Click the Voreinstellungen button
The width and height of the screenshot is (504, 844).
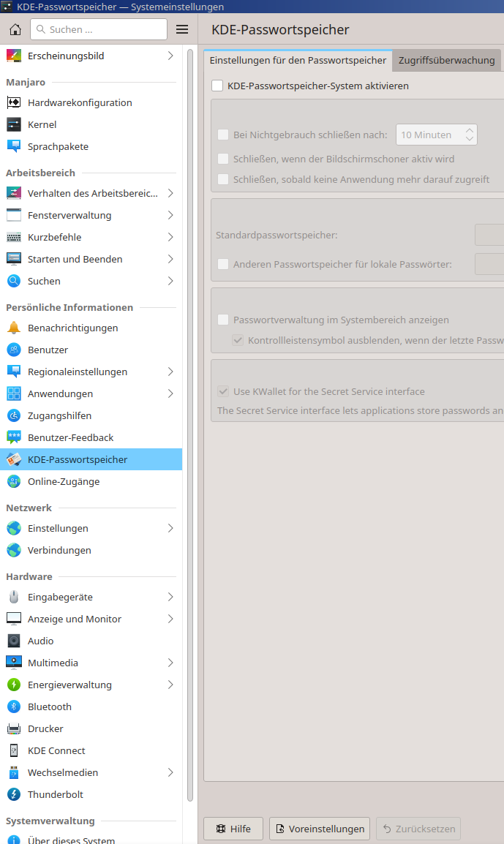[x=320, y=829]
